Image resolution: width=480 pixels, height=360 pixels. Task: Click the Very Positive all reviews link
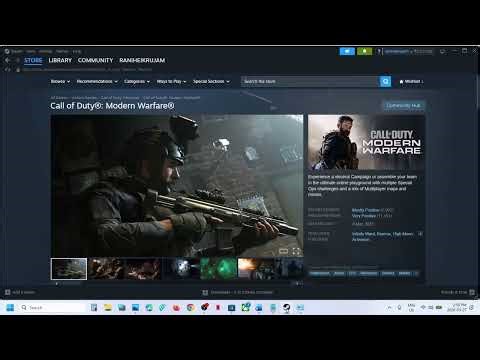tap(364, 216)
